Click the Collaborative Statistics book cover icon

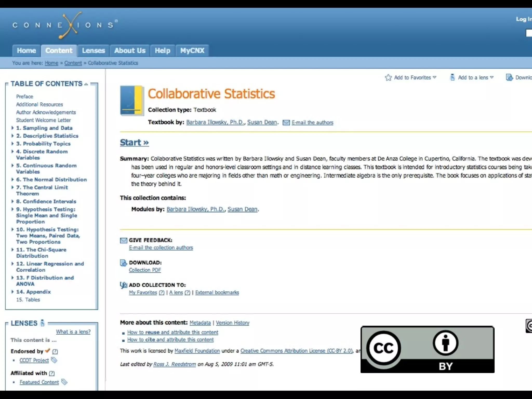(132, 100)
